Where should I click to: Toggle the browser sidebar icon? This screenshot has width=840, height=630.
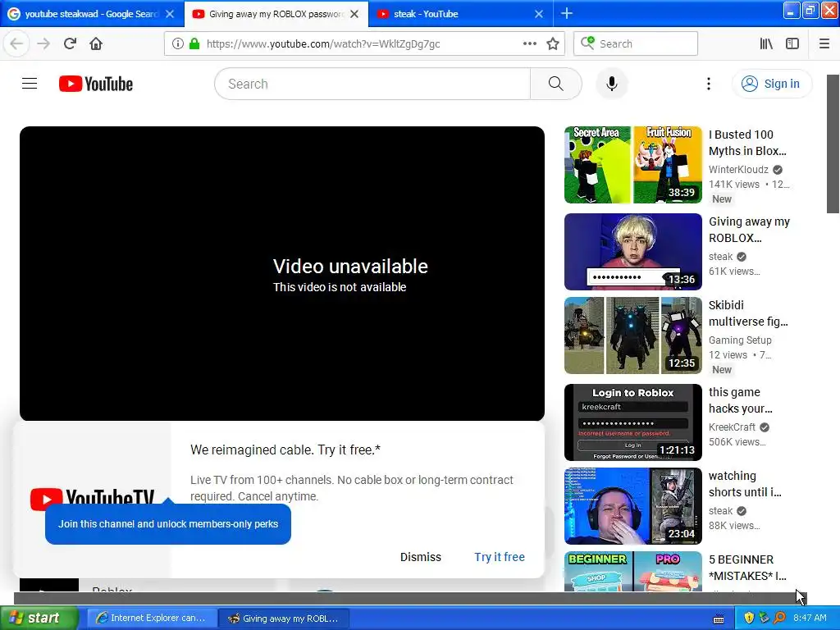point(792,44)
